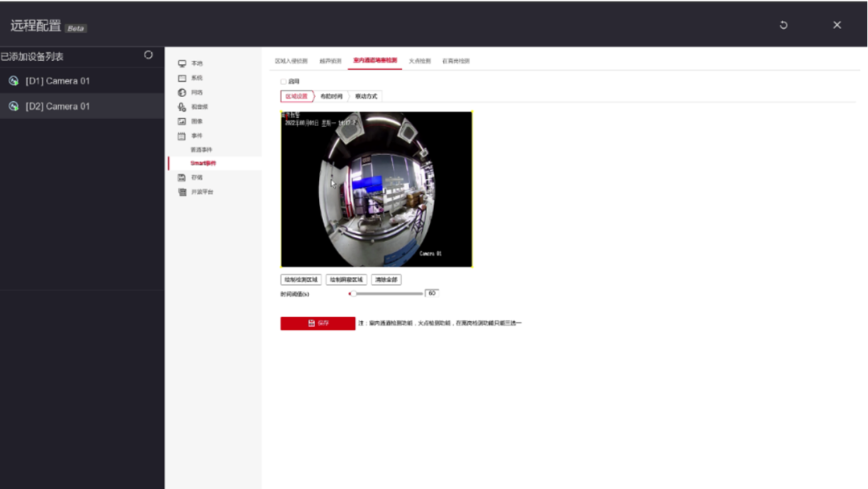Open the 存储 (Storage) floppy disk icon
The width and height of the screenshot is (868, 489).
(182, 177)
